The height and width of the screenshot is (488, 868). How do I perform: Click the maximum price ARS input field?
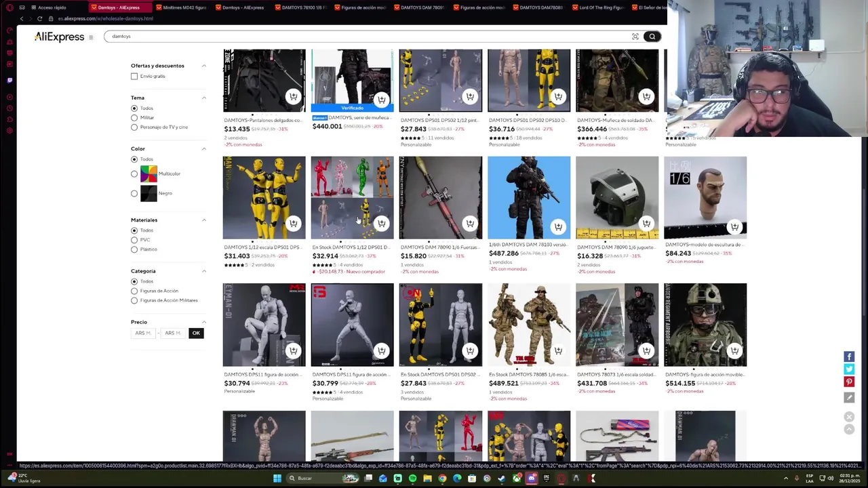click(172, 333)
